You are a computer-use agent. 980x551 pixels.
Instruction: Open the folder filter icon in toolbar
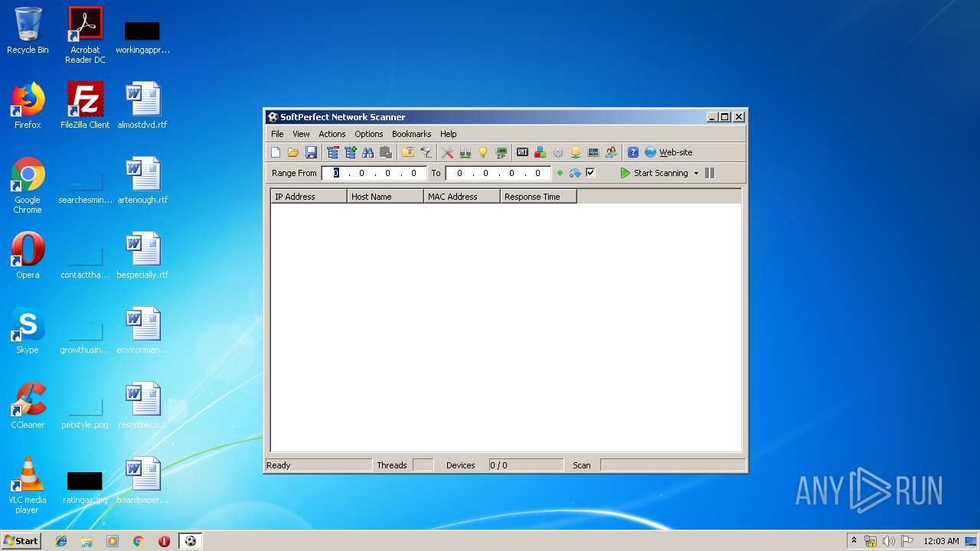click(x=408, y=152)
